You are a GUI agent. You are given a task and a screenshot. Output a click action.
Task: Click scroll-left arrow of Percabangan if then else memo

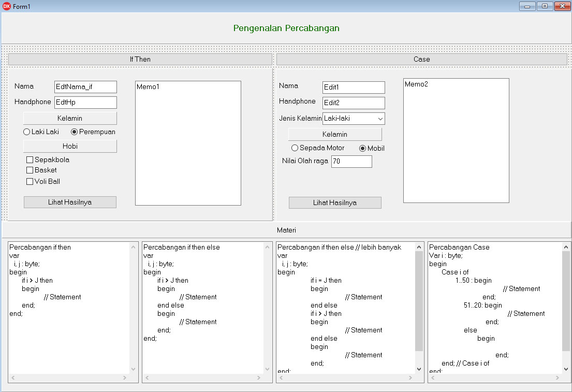[147, 378]
